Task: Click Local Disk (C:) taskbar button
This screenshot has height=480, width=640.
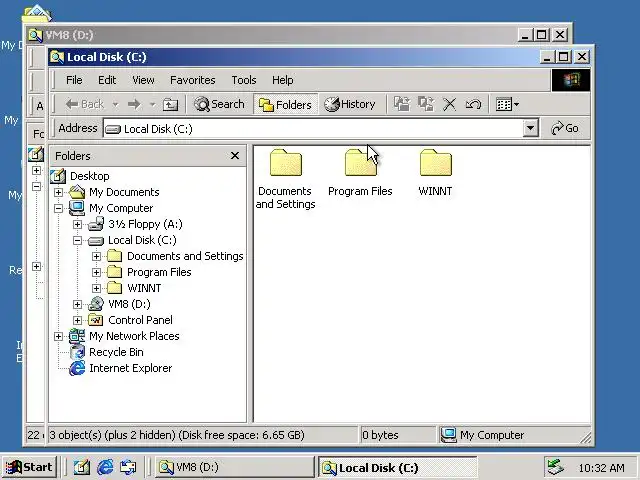Action: click(x=398, y=467)
